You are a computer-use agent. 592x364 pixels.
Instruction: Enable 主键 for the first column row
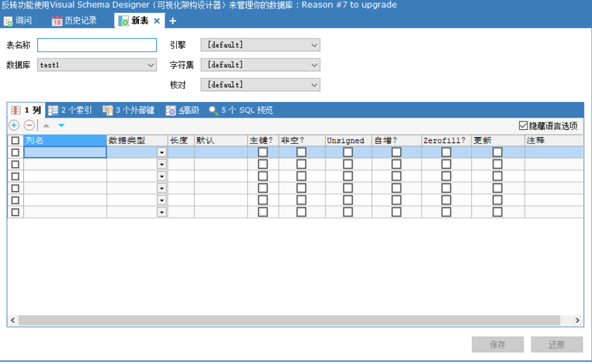(264, 151)
